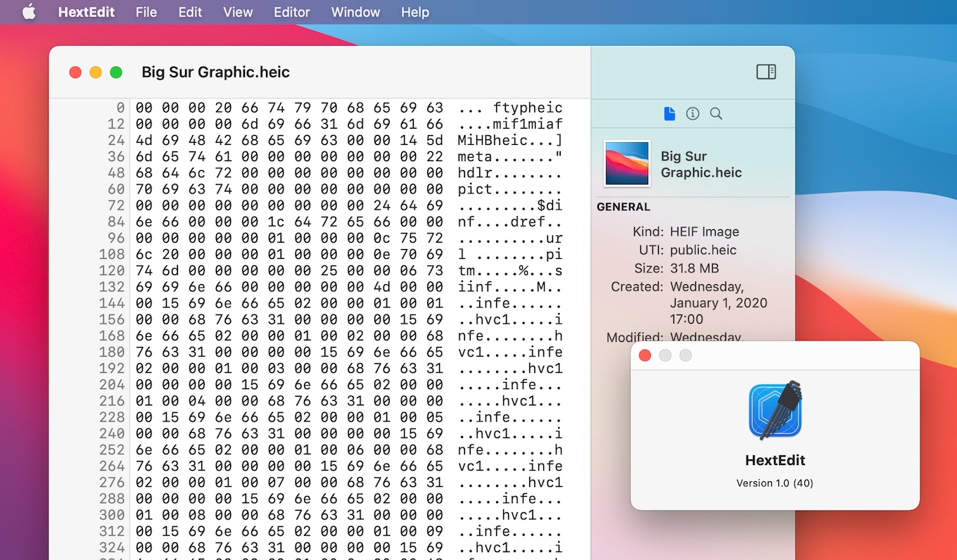
Task: Select the file inspector tab icon
Action: [x=669, y=113]
